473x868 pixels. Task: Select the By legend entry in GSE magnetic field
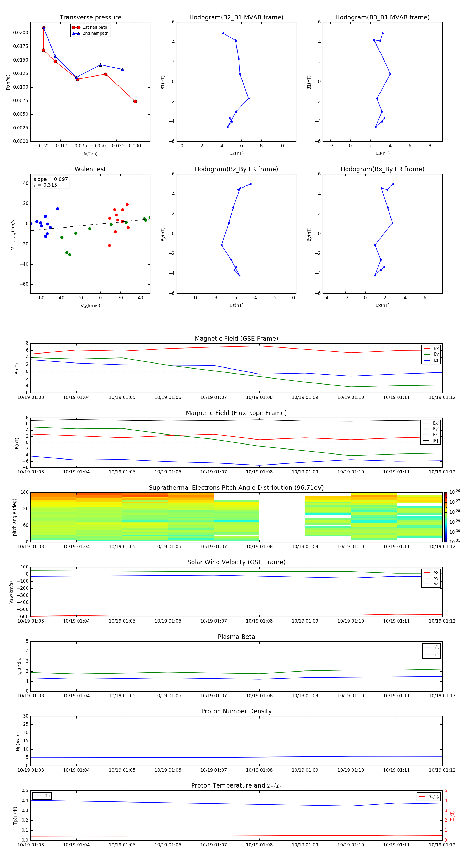click(431, 354)
